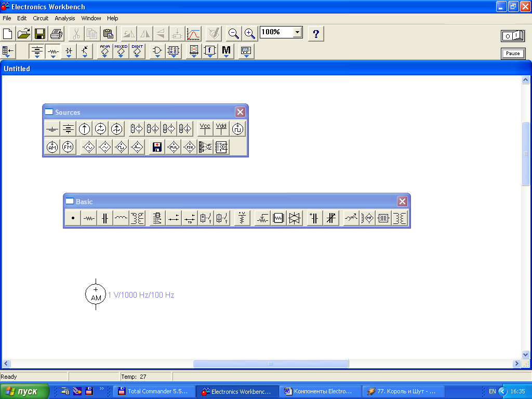
Task: Open the Analysis menu
Action: pyautogui.click(x=65, y=18)
